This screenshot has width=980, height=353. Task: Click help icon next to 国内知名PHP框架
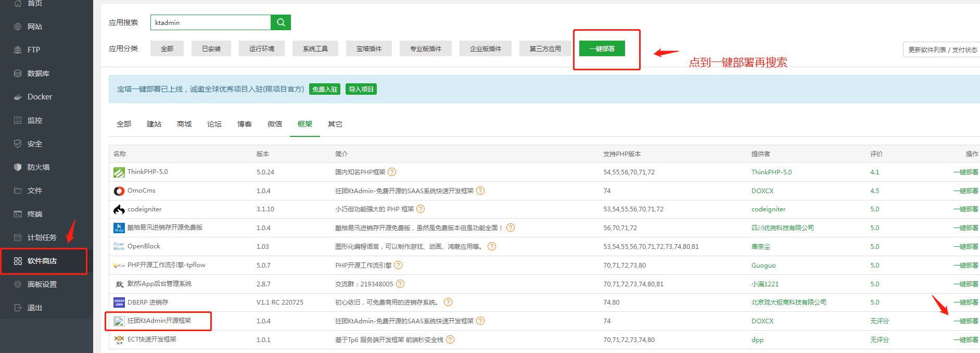(392, 172)
